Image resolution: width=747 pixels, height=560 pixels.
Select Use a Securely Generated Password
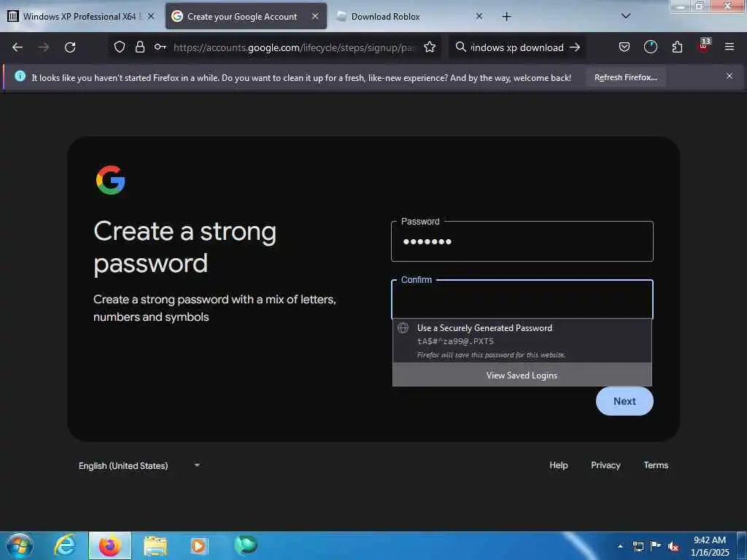522,341
